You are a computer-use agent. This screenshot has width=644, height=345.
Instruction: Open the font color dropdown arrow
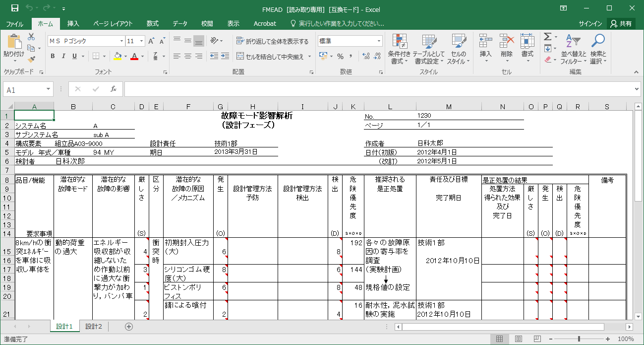[142, 57]
